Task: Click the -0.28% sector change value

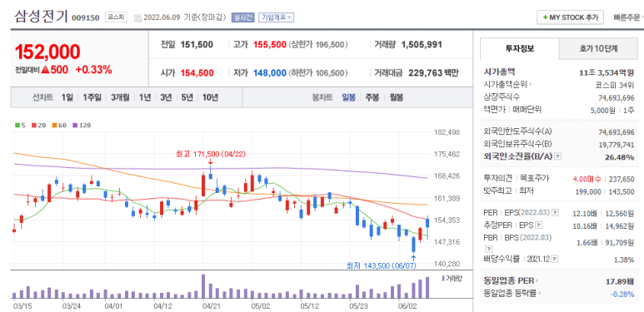Action: [622, 294]
